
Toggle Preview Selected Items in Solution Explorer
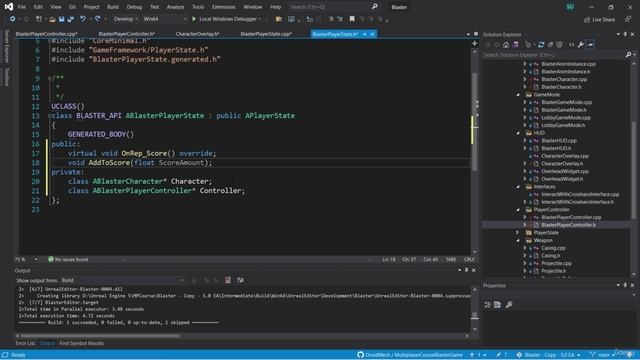(x=590, y=45)
